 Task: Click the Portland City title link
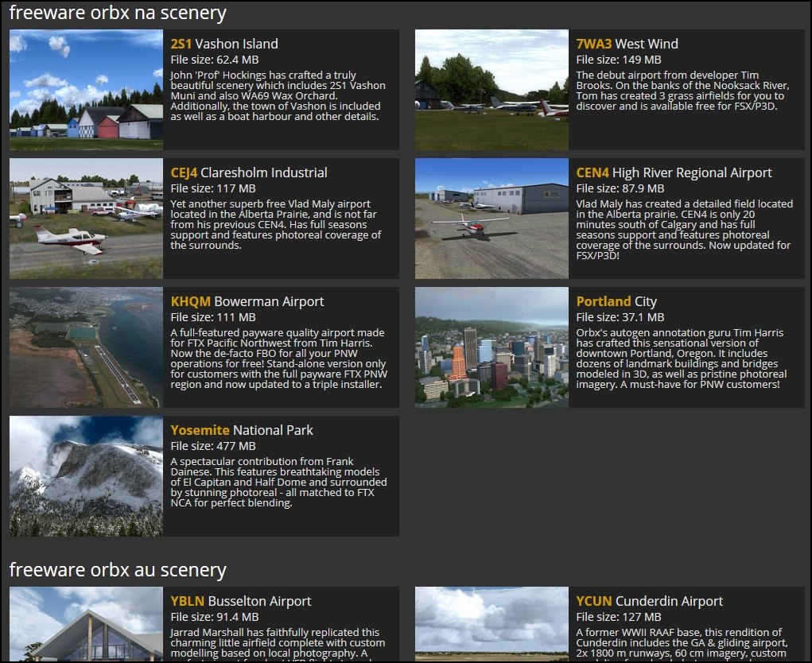click(x=617, y=302)
